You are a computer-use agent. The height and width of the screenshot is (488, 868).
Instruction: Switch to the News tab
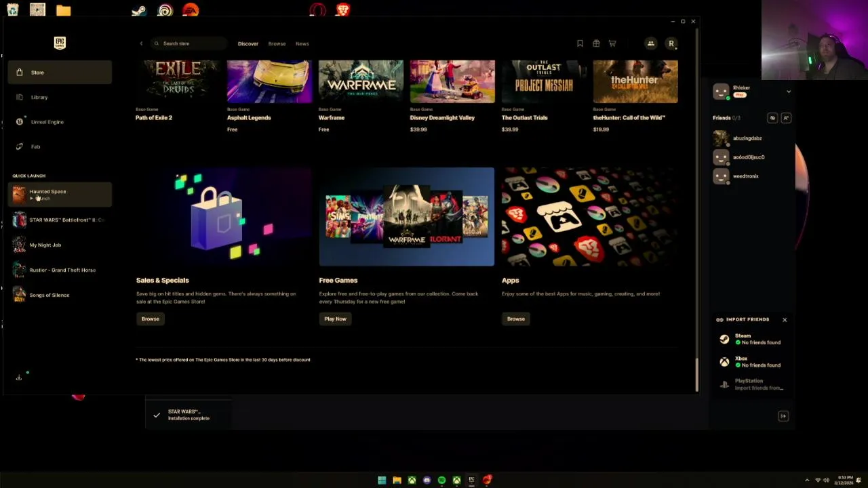pos(302,43)
